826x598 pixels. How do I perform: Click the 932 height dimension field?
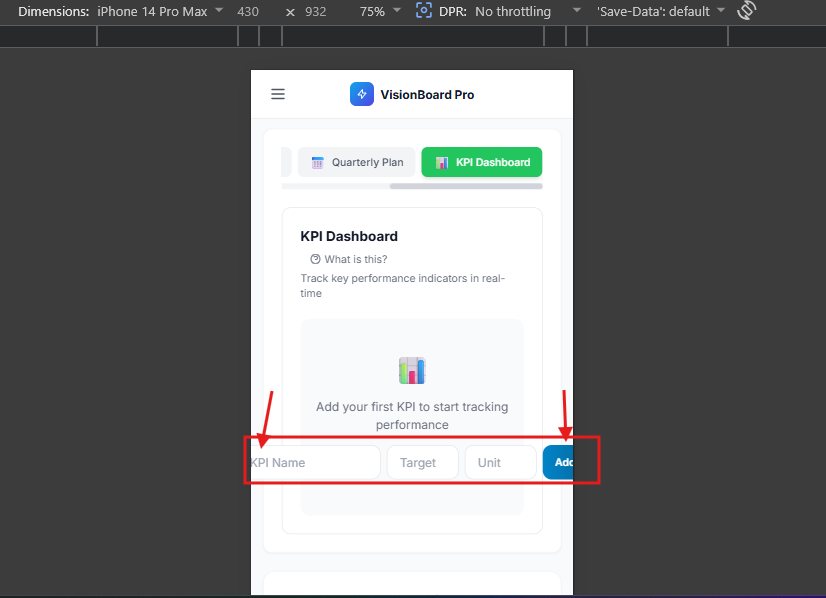(x=316, y=12)
